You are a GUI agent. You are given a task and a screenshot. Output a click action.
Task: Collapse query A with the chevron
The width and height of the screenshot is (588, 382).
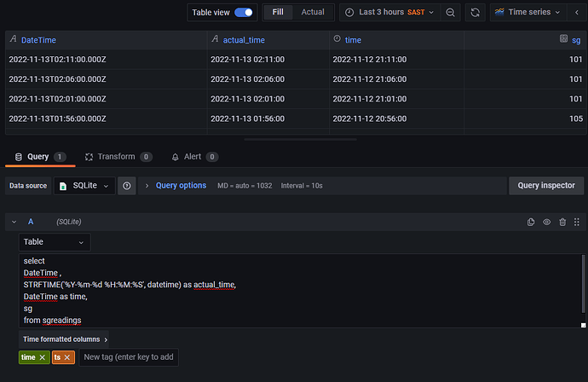(x=14, y=223)
